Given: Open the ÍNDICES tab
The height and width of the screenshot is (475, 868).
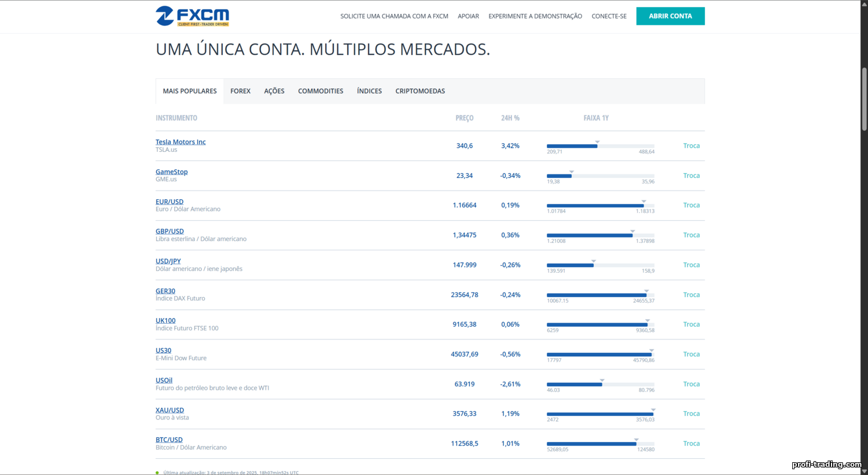Looking at the screenshot, I should click(369, 91).
